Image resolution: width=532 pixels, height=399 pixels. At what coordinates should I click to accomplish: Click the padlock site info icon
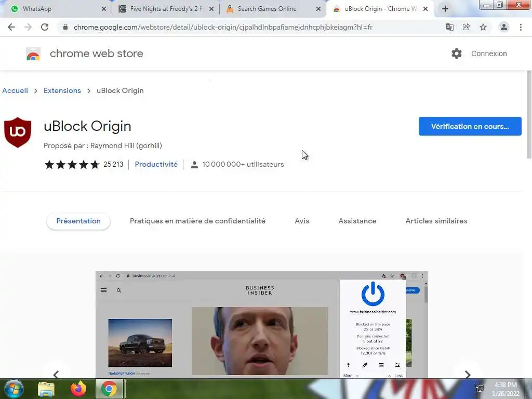click(x=65, y=27)
